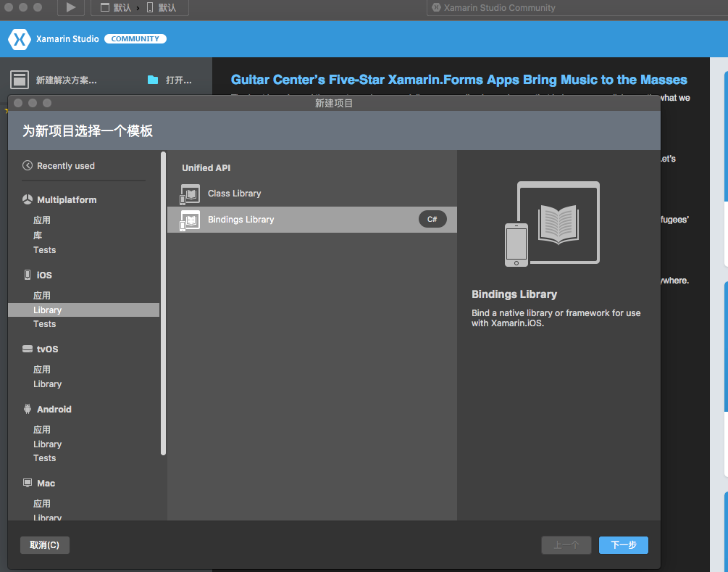Viewport: 728px width, 572px height.
Task: Click the Unified API section header
Action: (206, 167)
